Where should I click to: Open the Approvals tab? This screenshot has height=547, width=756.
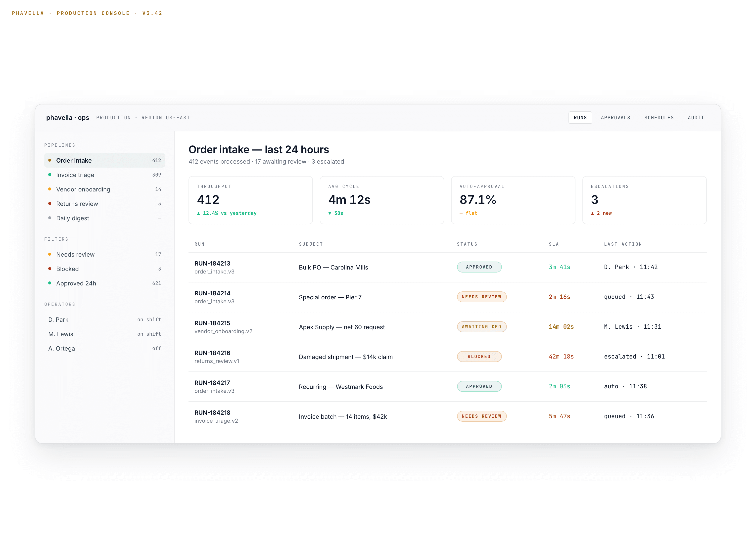pyautogui.click(x=615, y=118)
